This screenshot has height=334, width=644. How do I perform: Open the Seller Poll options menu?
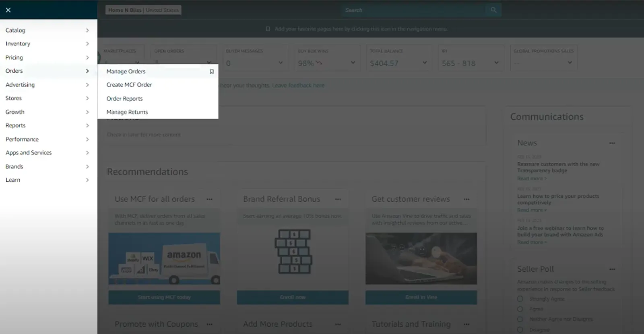tap(612, 269)
